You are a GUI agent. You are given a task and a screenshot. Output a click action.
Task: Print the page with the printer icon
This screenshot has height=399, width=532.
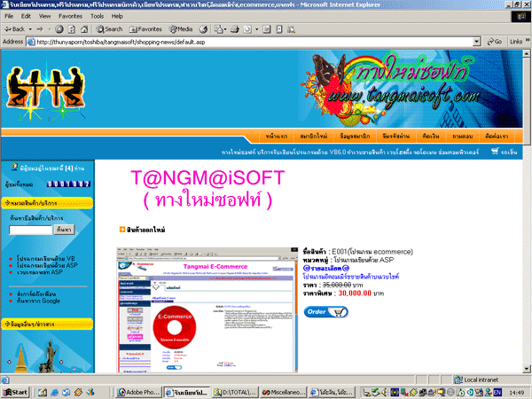(235, 29)
